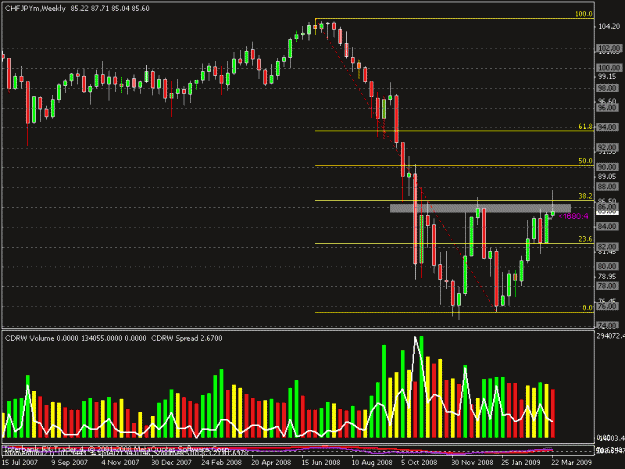This screenshot has width=625, height=469.
Task: Select the gray resistance zone rectangle
Action: [x=480, y=208]
